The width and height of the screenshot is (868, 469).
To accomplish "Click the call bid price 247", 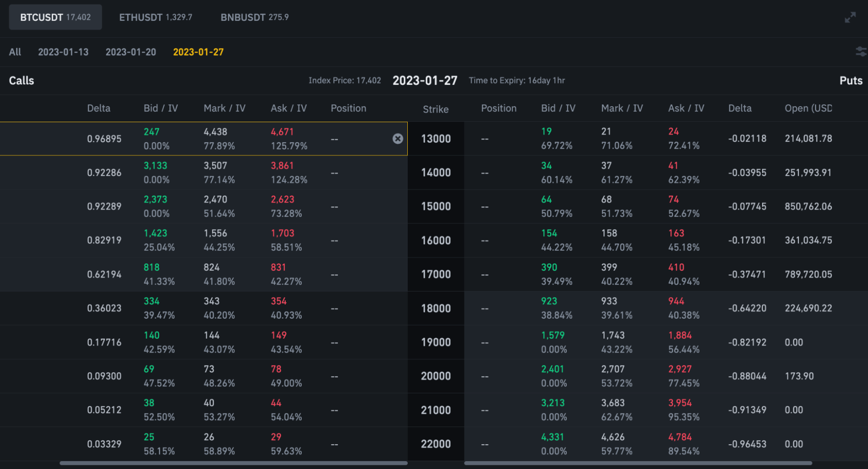I will [x=152, y=132].
